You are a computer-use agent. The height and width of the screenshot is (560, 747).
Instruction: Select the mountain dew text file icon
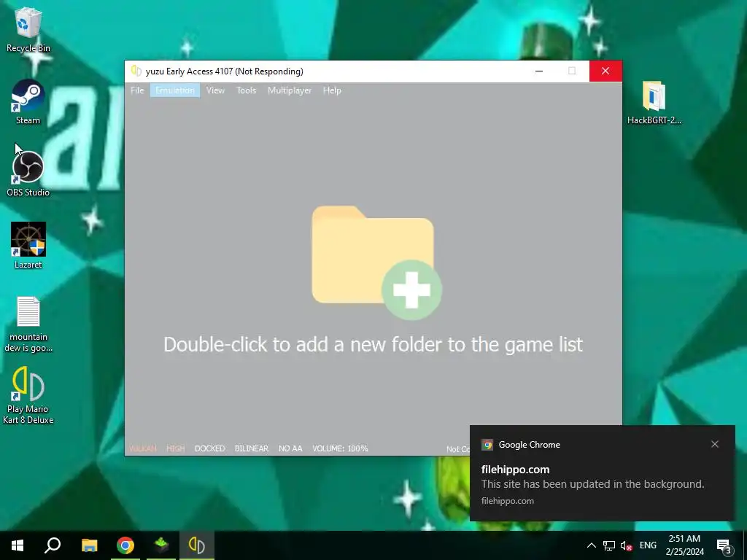pos(28,324)
